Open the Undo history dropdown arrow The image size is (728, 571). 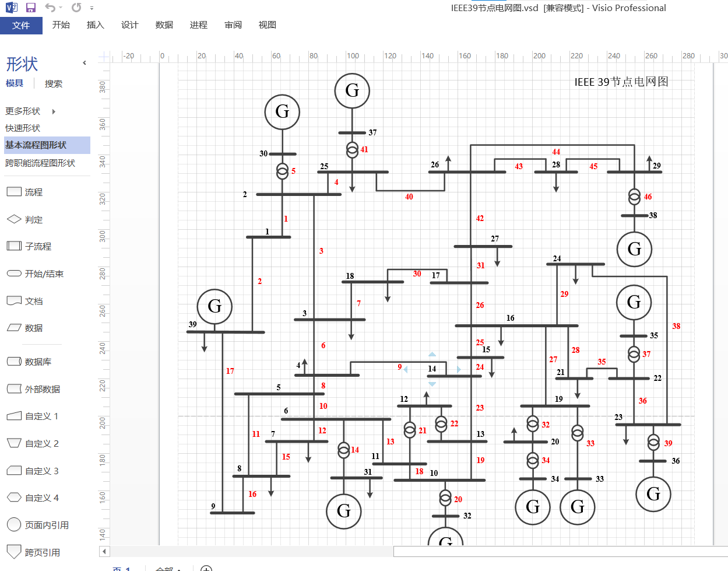(x=60, y=8)
